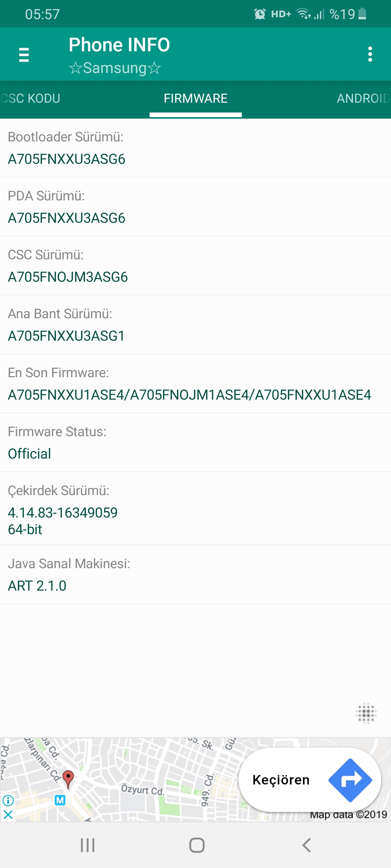Switch to the ANDROID tab
Viewport: 391px width, 868px height.
pyautogui.click(x=363, y=98)
